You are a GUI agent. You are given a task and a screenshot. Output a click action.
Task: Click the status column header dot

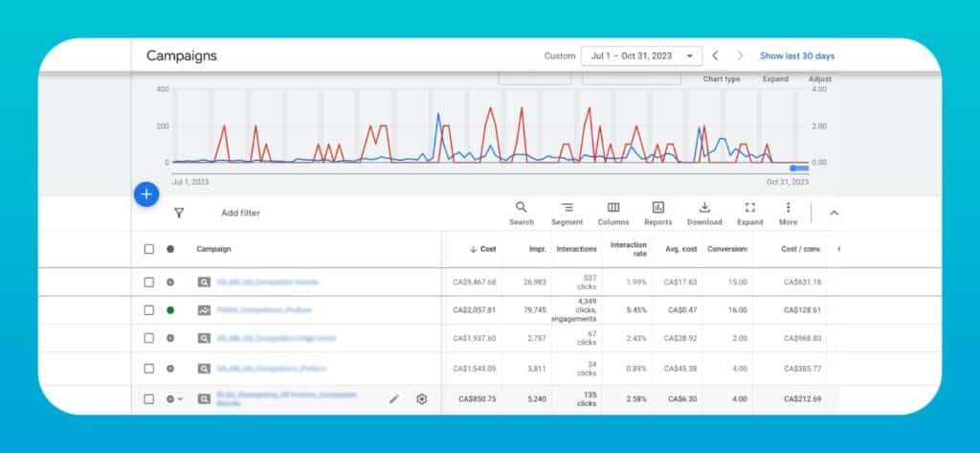point(170,249)
